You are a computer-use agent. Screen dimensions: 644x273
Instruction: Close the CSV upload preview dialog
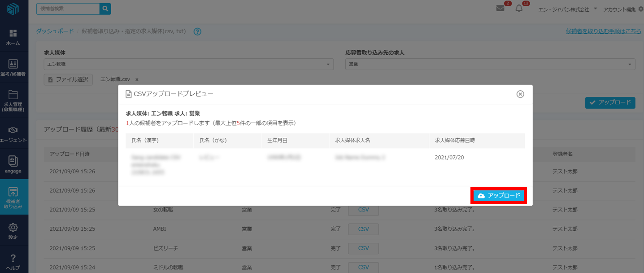(520, 94)
